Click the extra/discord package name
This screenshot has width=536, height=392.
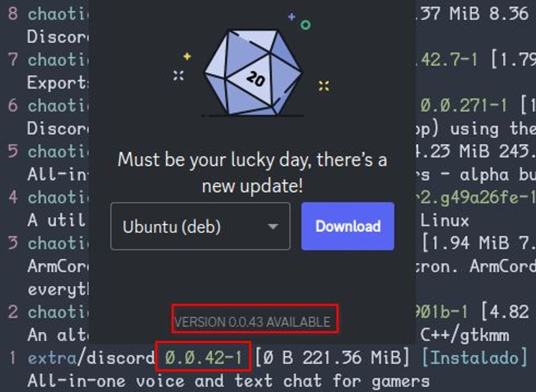91,358
